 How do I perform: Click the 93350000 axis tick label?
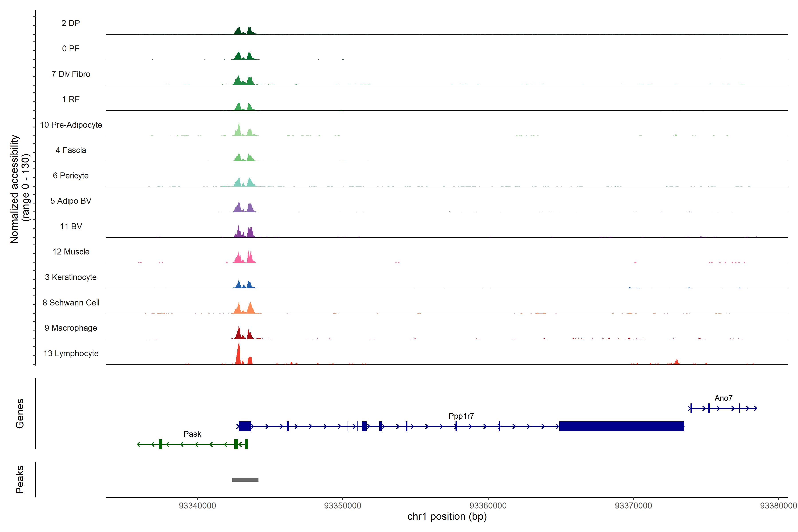point(342,506)
